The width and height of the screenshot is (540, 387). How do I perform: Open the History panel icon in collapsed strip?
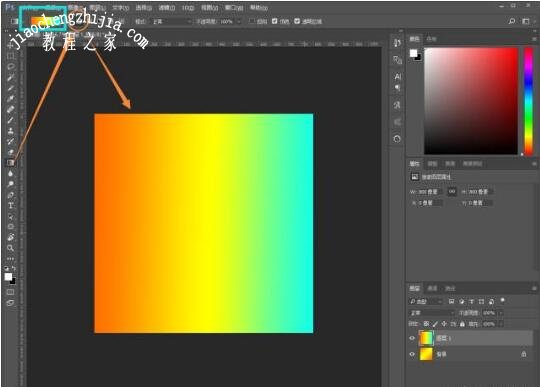pos(397,43)
